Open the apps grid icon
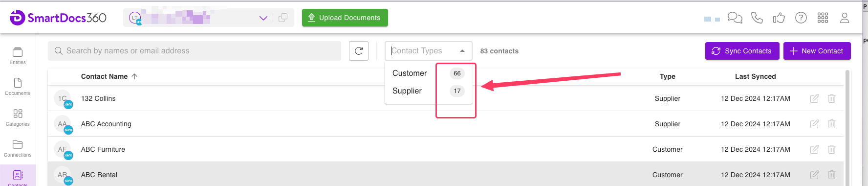Viewport: 868px width, 186px height. point(823,18)
